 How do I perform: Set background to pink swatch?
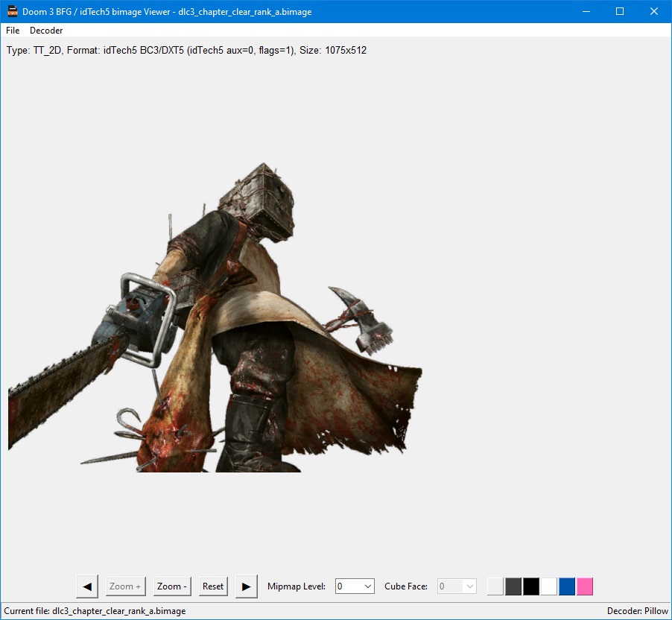coord(585,586)
